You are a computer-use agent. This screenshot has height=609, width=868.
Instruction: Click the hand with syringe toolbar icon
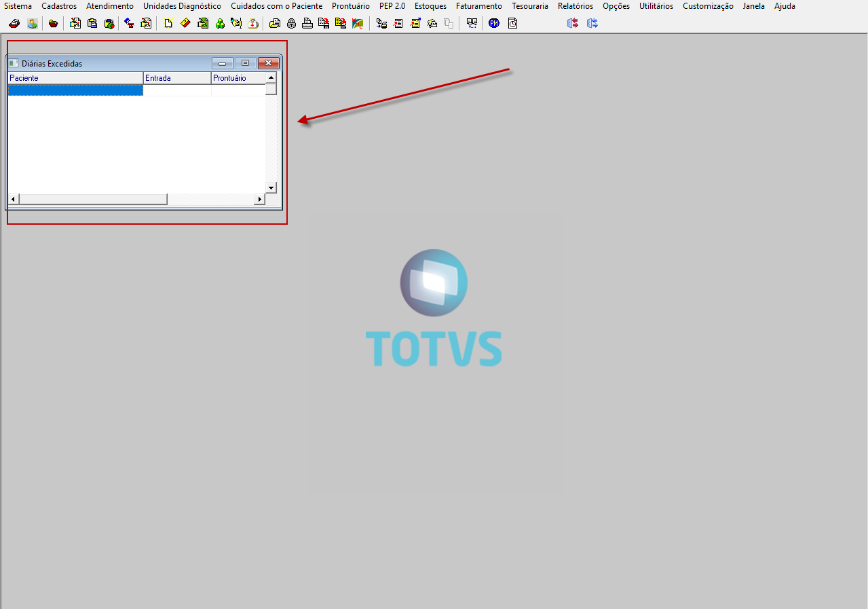pyautogui.click(x=236, y=23)
